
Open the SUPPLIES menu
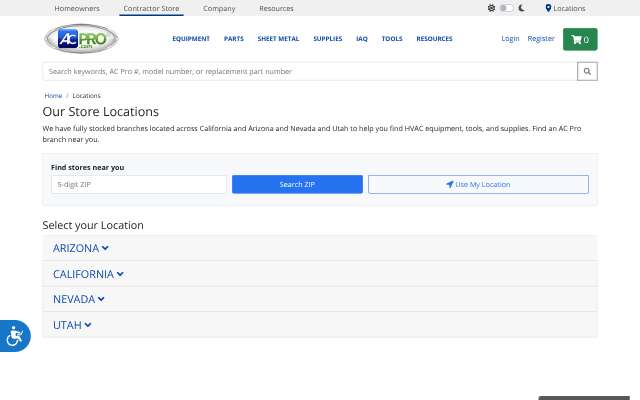tap(328, 39)
